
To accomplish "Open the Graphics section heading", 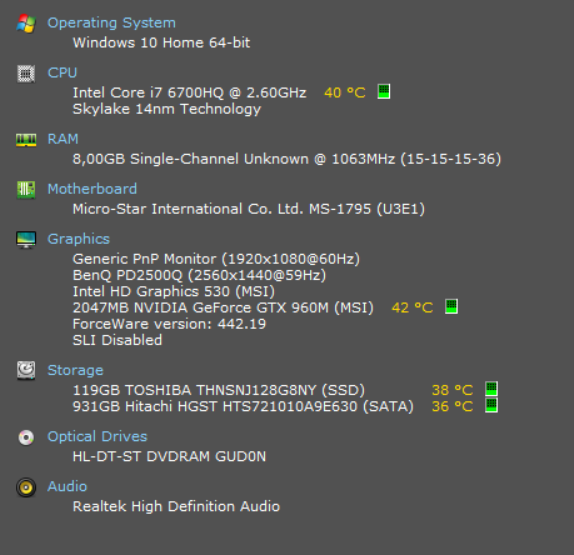I will click(79, 239).
